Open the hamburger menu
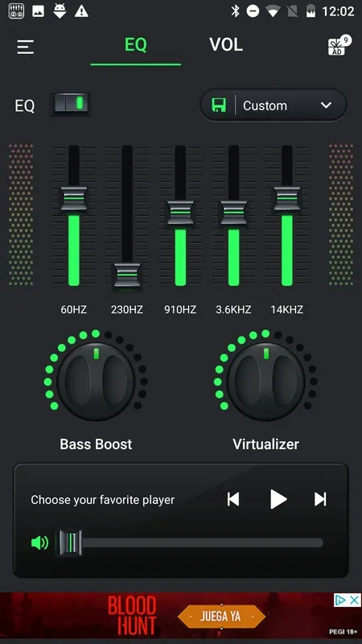 (x=26, y=47)
